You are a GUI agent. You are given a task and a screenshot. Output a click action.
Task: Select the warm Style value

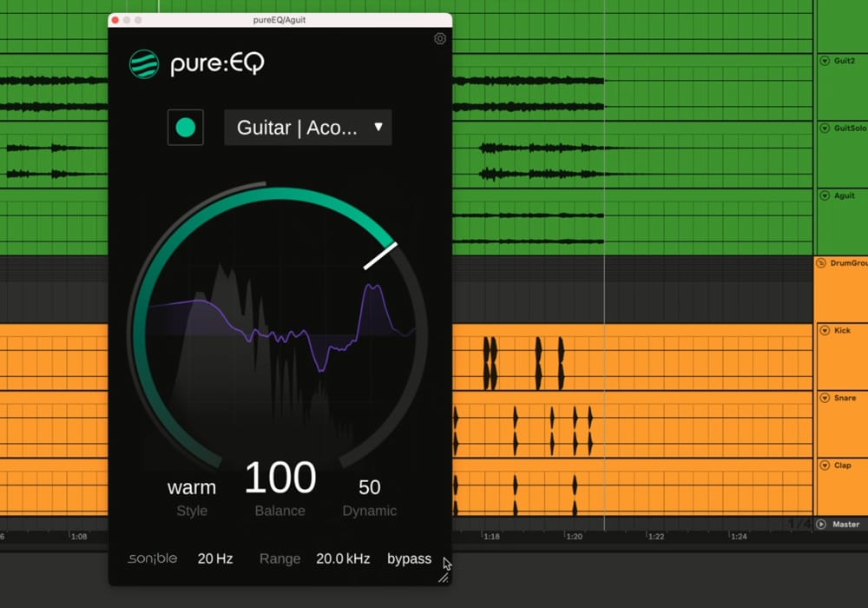[x=192, y=487]
